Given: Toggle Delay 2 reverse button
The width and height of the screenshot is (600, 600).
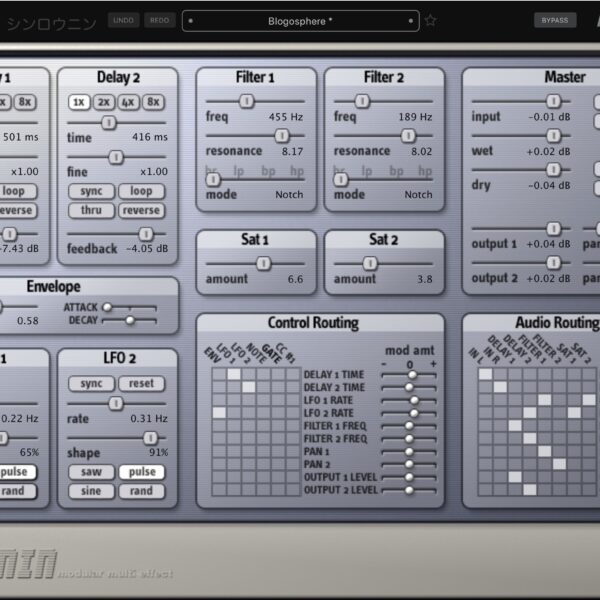Looking at the screenshot, I should pos(141,210).
